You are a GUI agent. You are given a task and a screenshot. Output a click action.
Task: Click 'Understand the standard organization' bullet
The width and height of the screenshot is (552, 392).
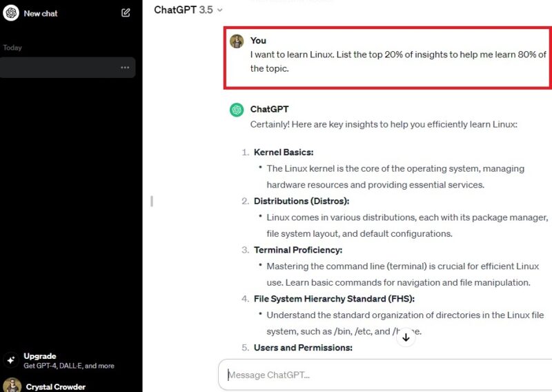pyautogui.click(x=405, y=323)
